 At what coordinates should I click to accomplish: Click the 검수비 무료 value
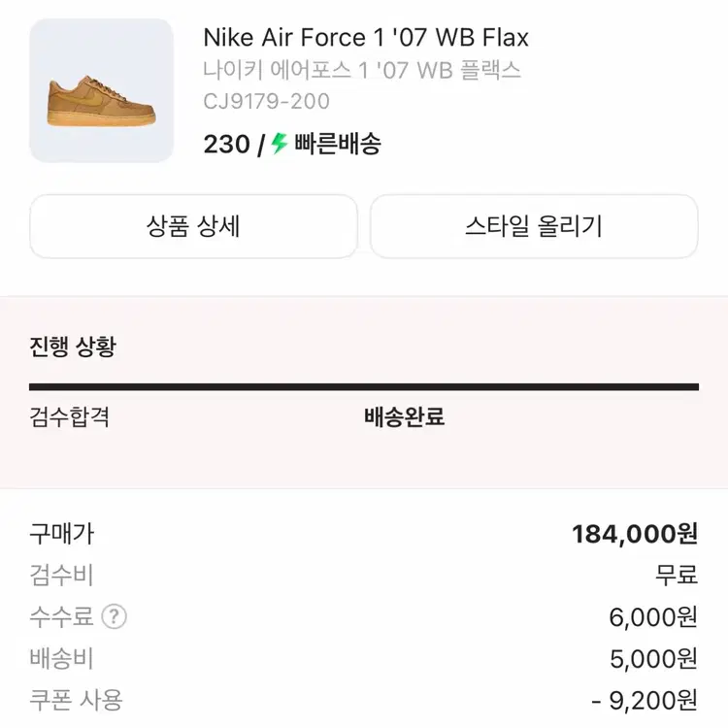(677, 575)
